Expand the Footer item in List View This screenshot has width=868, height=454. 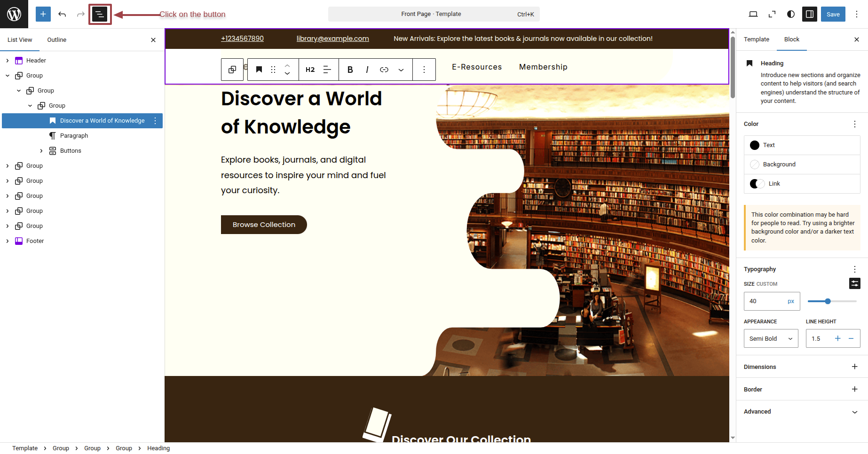[8, 241]
